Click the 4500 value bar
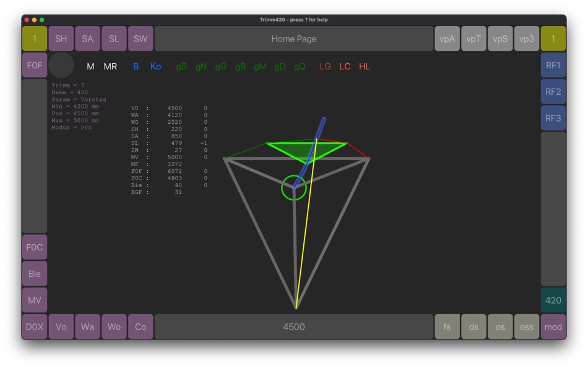The width and height of the screenshot is (588, 368). [x=293, y=326]
